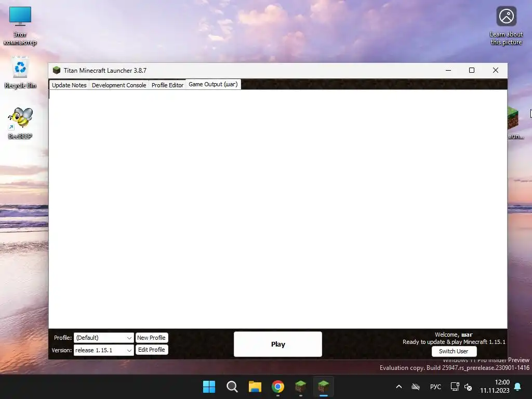Viewport: 532px width, 399px height.
Task: Switch to the Development Console tab
Action: click(119, 85)
